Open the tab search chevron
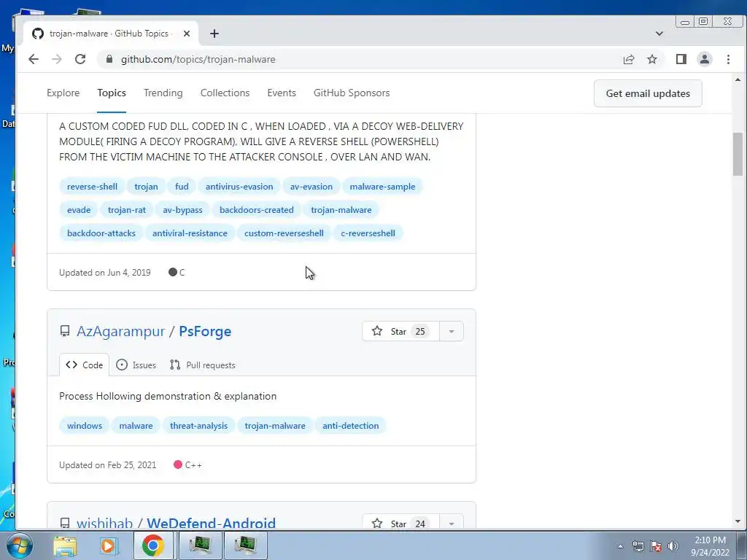 pyautogui.click(x=659, y=34)
